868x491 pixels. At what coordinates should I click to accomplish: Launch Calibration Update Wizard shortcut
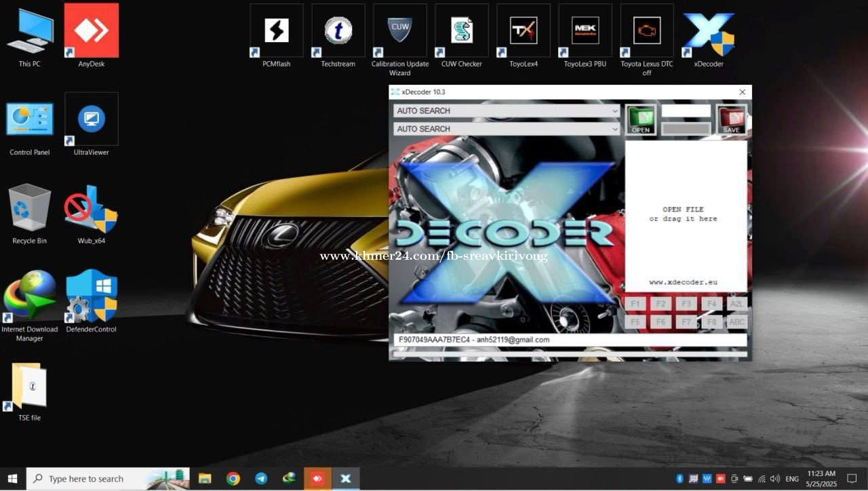click(x=400, y=41)
